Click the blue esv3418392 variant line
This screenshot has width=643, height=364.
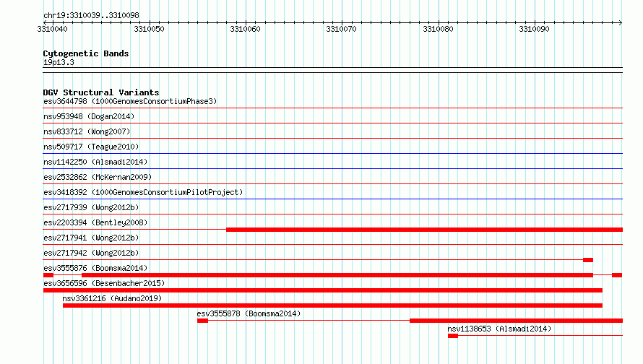[x=333, y=199]
